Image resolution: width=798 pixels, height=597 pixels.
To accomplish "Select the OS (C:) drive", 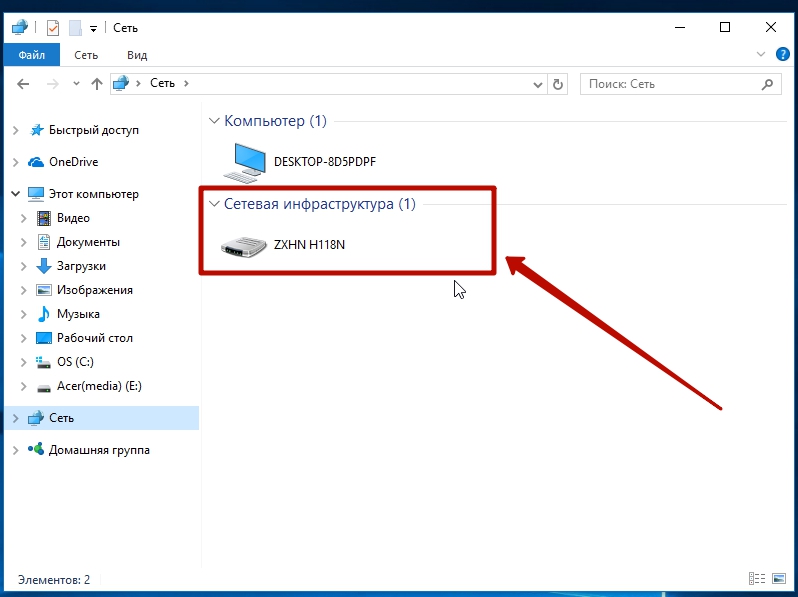I will [75, 362].
